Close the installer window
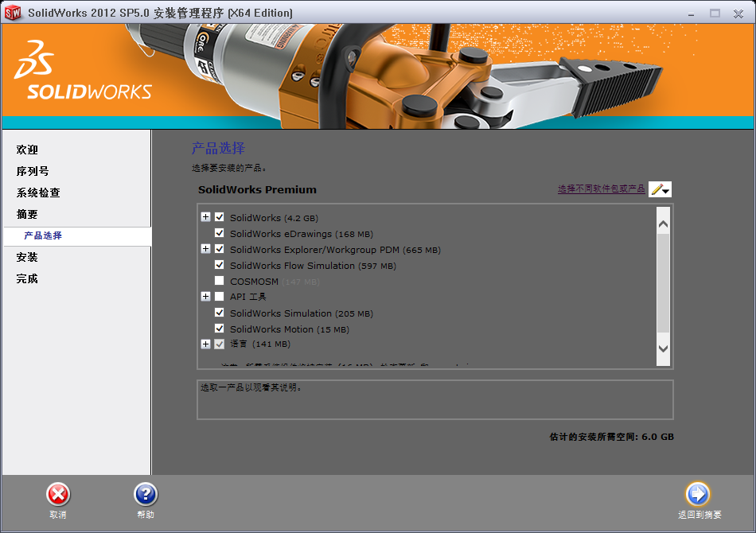 738,14
